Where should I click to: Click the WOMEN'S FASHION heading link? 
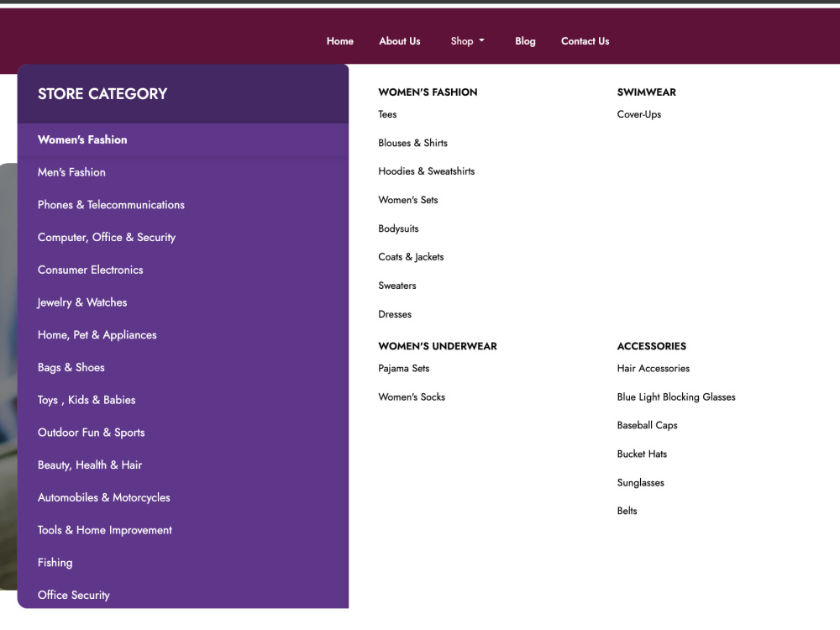click(428, 92)
